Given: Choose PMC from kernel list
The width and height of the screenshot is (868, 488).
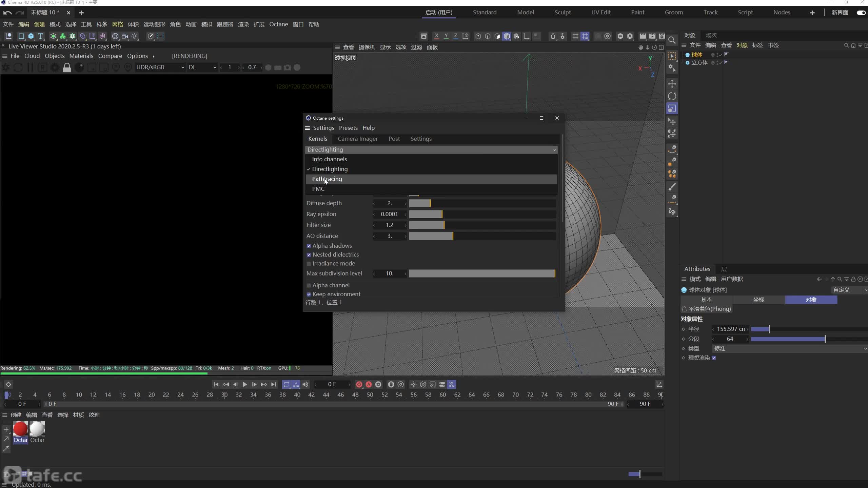Looking at the screenshot, I should (431, 189).
